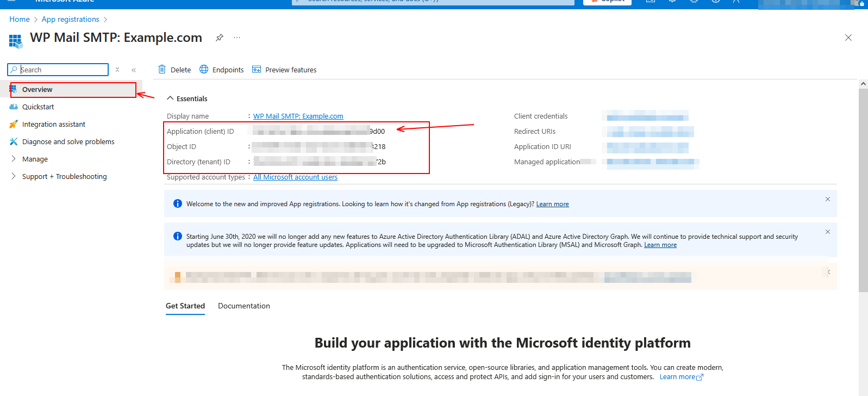Open Integration assistant page
Image resolution: width=868 pixels, height=396 pixels.
pos(54,125)
